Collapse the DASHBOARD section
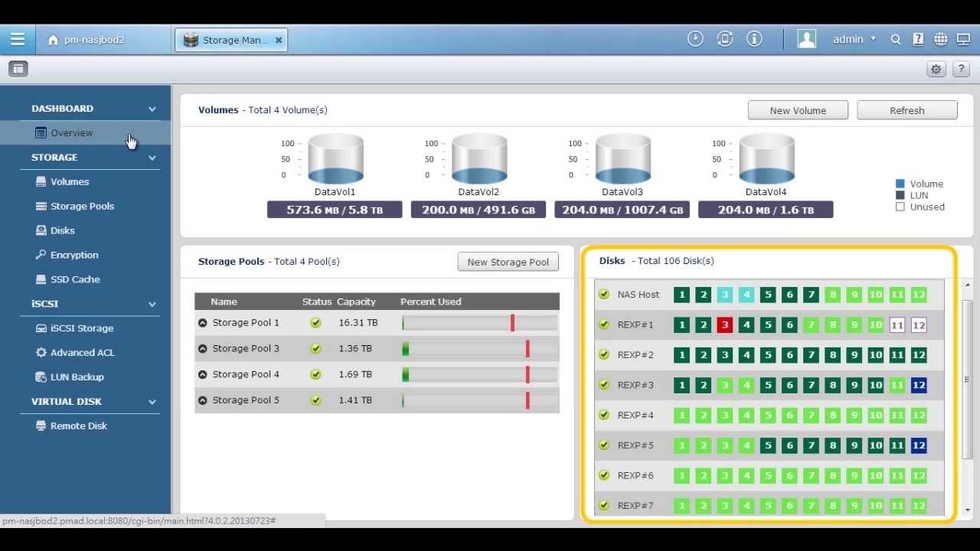Image resolution: width=980 pixels, height=551 pixels. point(152,109)
